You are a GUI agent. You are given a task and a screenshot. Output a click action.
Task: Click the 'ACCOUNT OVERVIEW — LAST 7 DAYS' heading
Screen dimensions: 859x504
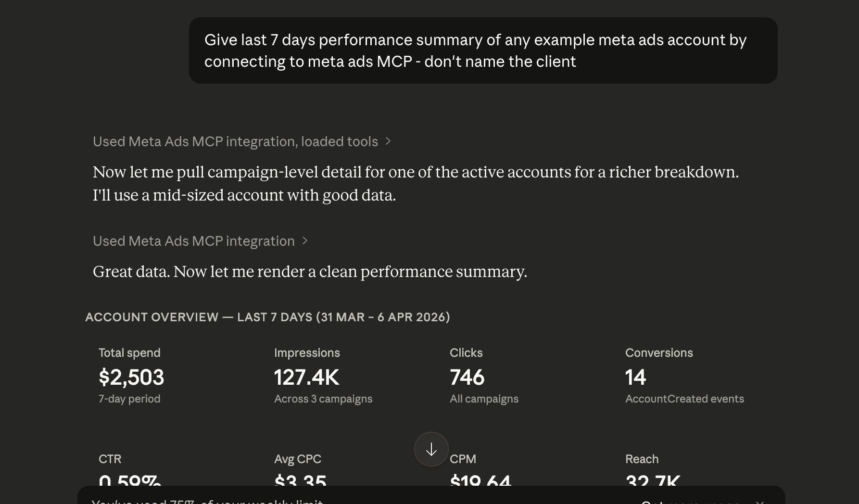pyautogui.click(x=268, y=317)
